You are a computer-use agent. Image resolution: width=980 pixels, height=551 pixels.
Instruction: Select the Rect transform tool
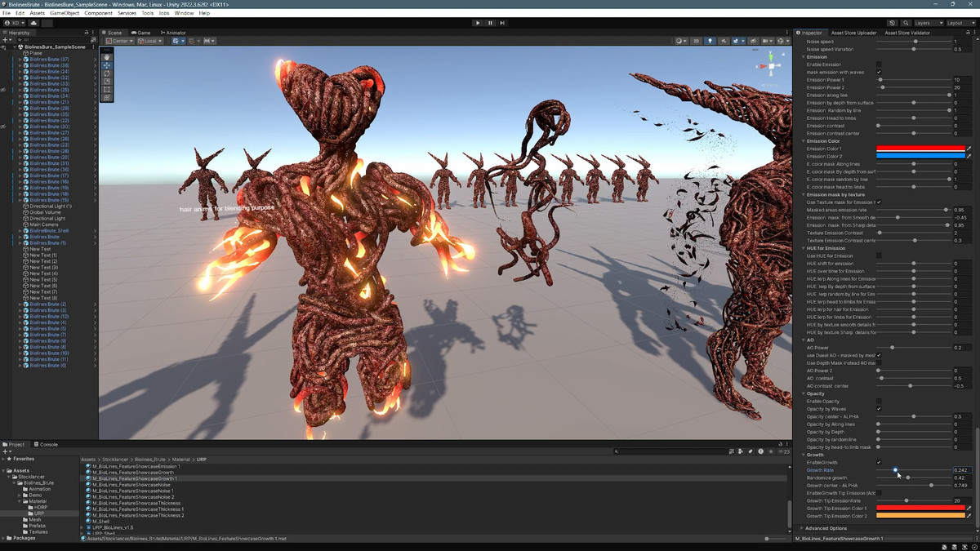pyautogui.click(x=107, y=90)
